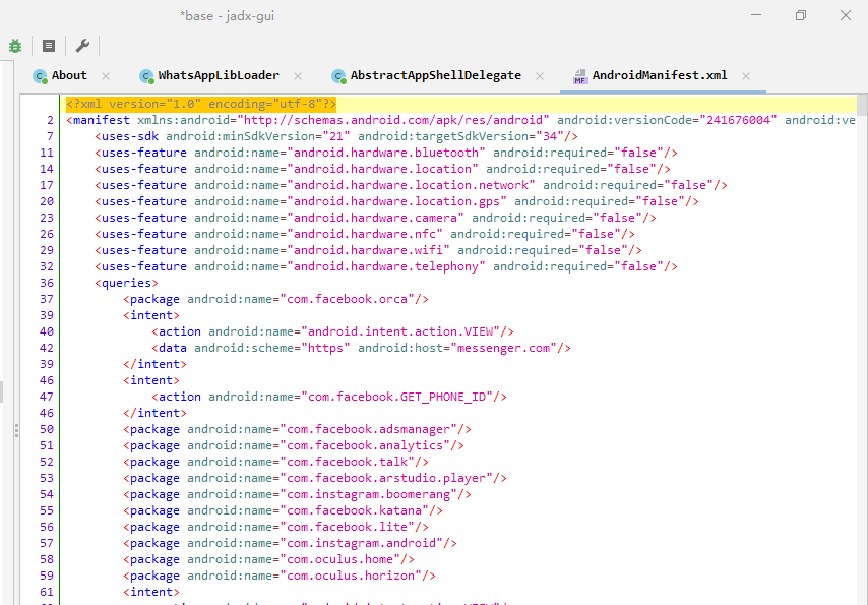
Task: Open the debugger bug icon
Action: [x=15, y=46]
